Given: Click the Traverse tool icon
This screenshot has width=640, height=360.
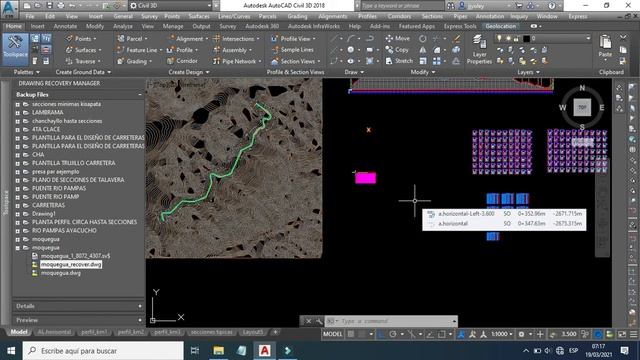Looking at the screenshot, I should 69,61.
